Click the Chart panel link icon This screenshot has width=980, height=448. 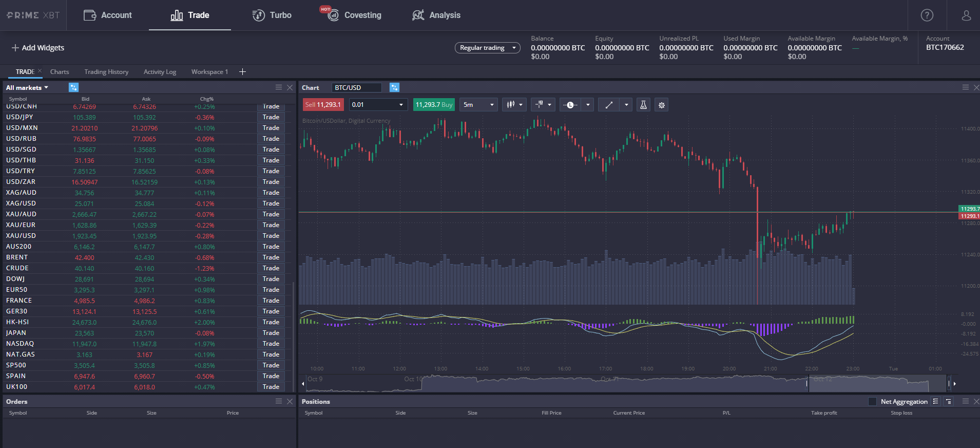click(394, 87)
